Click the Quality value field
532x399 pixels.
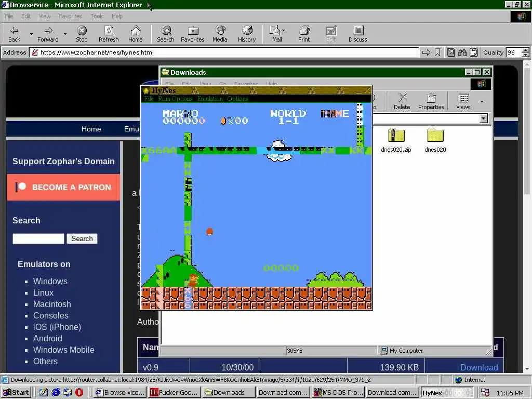pyautogui.click(x=513, y=52)
